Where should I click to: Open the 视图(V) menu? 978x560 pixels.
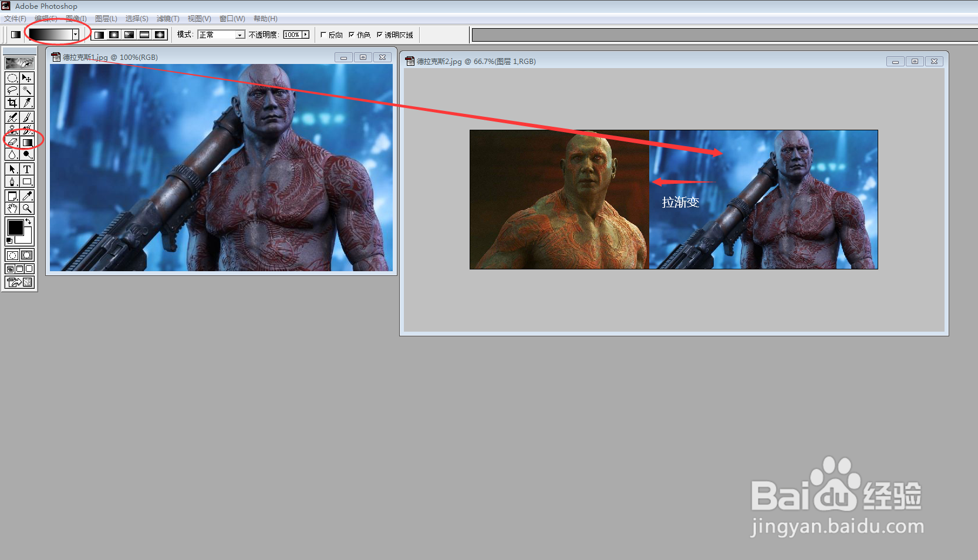(199, 19)
